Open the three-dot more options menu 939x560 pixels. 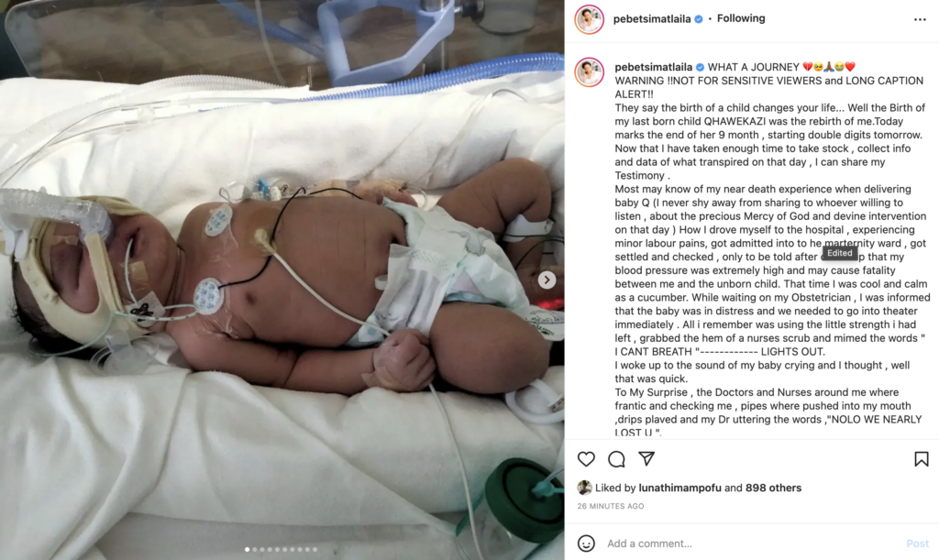920,20
